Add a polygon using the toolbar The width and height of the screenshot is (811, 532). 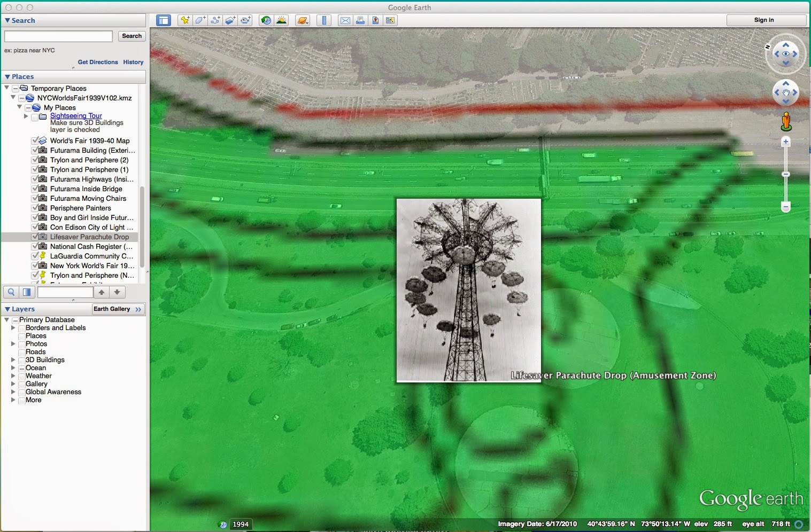click(200, 20)
